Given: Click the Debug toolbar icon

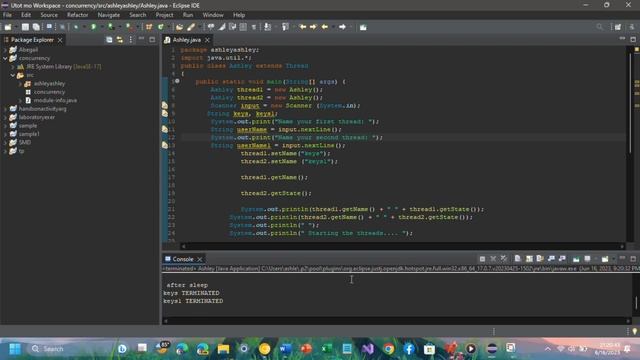Looking at the screenshot, I should click(76, 27).
